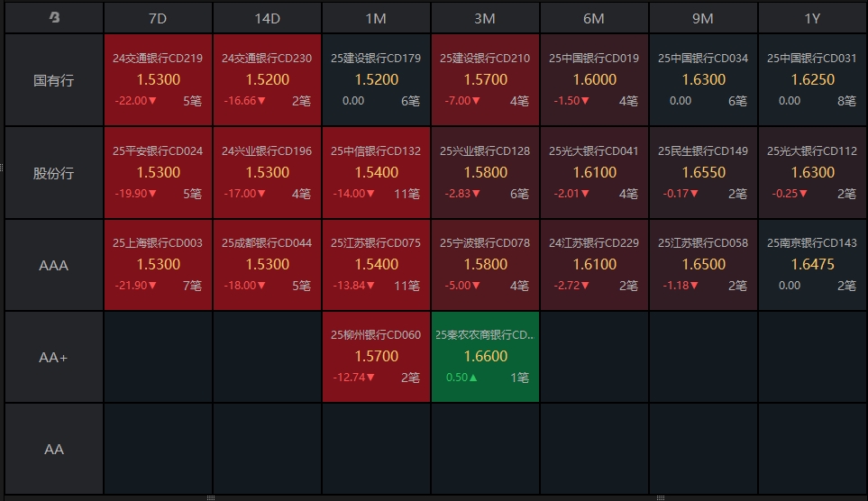Select the 1M column header
Image resolution: width=868 pixels, height=501 pixels.
tap(376, 18)
